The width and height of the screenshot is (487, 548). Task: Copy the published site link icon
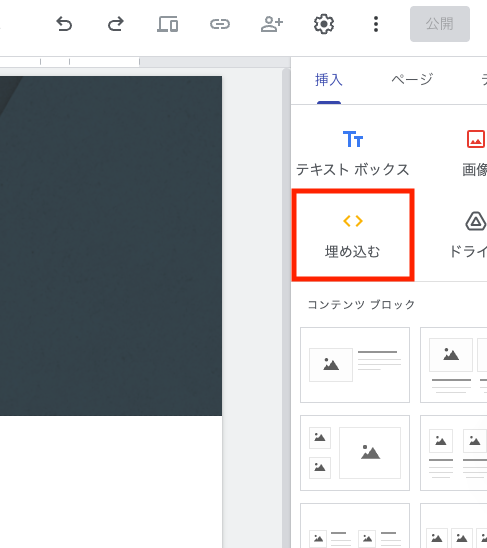pos(220,24)
